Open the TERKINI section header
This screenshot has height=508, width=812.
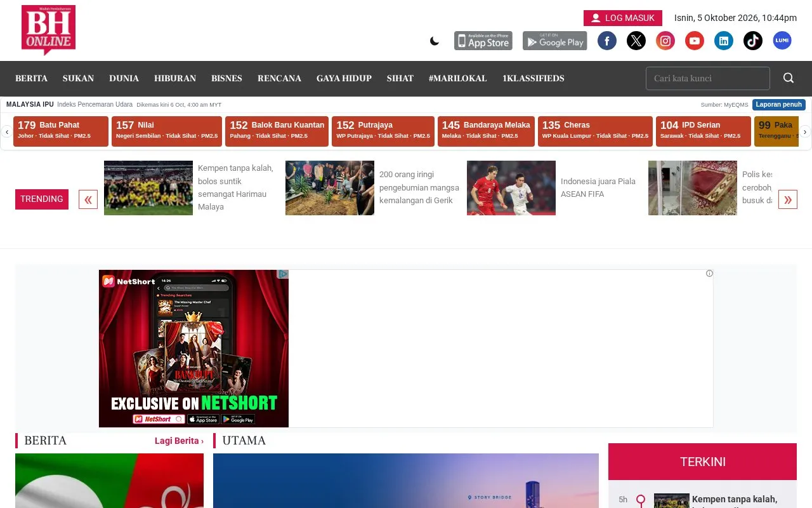702,462
